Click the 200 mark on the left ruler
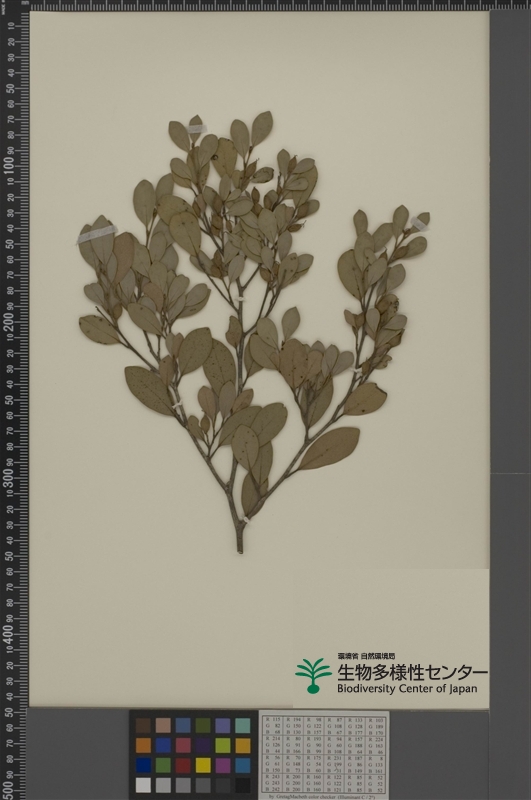Image resolution: width=531 pixels, height=800 pixels. pyautogui.click(x=9, y=321)
